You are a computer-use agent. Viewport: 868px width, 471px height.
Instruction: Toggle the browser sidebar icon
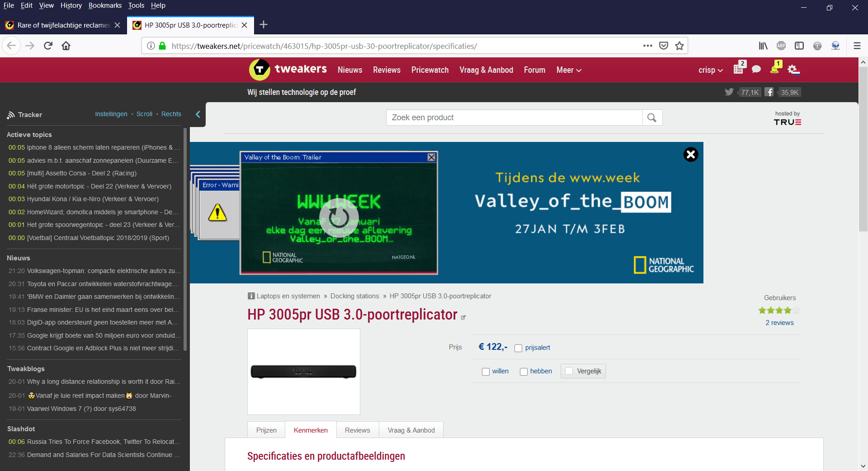(x=799, y=46)
